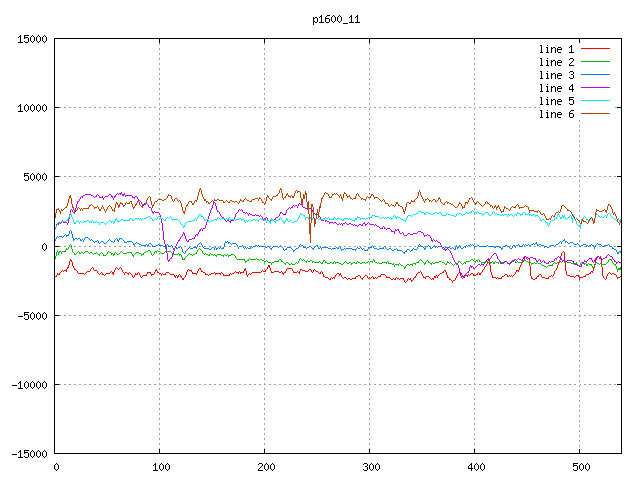Select the 'line 1' legend label
This screenshot has width=640, height=480.
(x=557, y=49)
